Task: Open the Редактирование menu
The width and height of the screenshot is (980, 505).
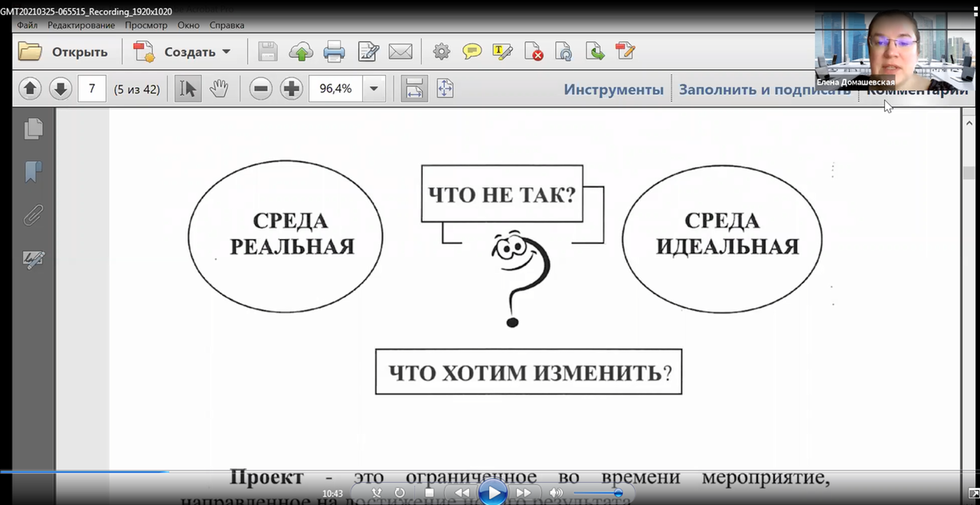Action: point(81,25)
